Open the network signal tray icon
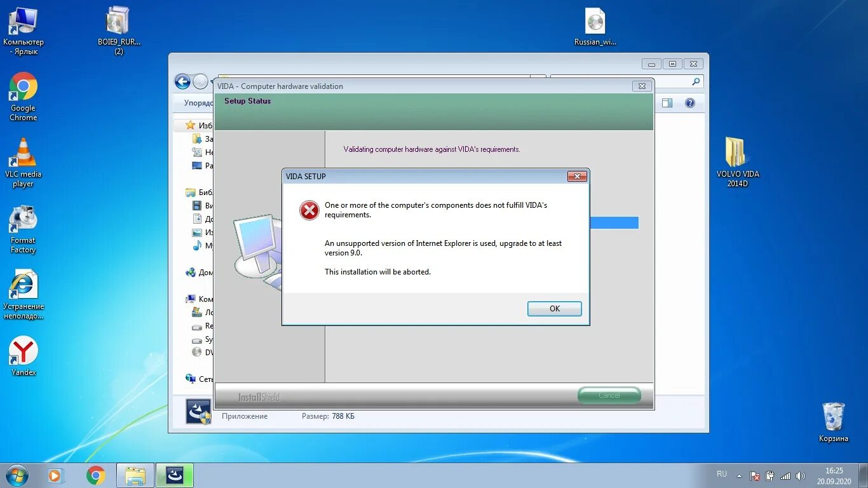 point(785,475)
